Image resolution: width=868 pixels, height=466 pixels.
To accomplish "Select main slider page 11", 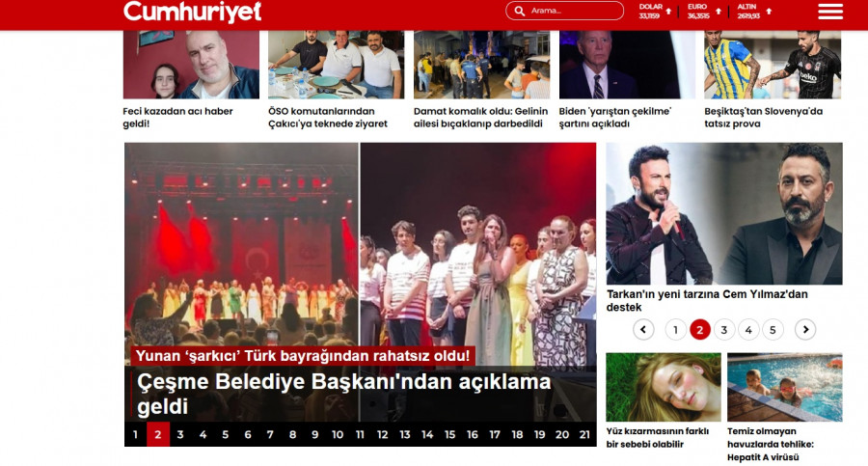I will pyautogui.click(x=360, y=434).
